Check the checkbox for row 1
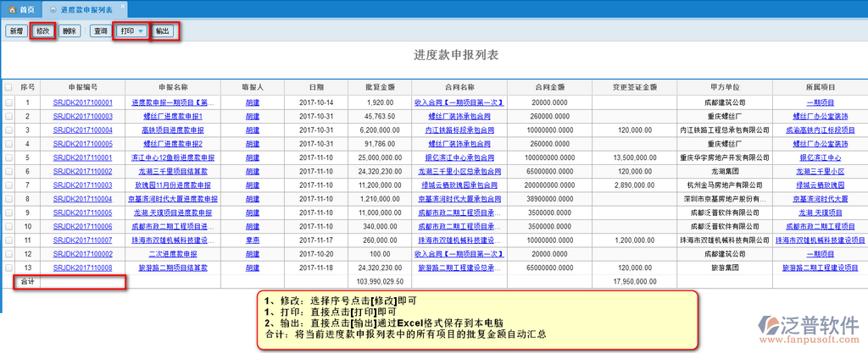Viewport: 868px width, 353px height. tap(8, 102)
